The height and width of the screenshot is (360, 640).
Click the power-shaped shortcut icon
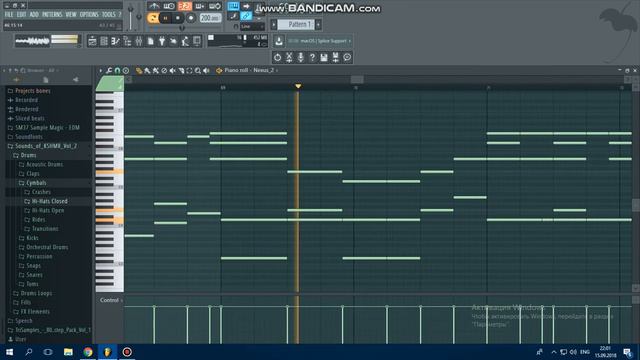278,58
